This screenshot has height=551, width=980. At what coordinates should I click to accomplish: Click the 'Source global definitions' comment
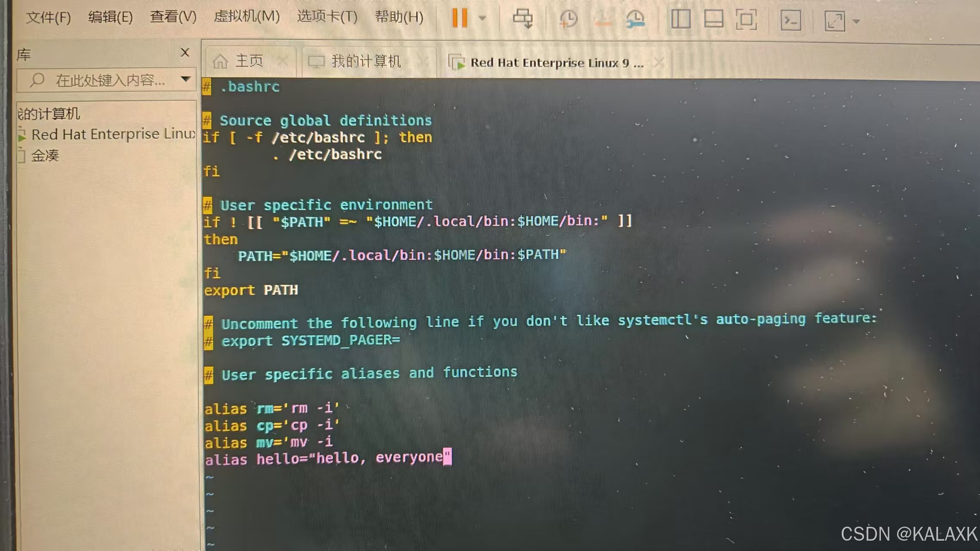click(317, 121)
